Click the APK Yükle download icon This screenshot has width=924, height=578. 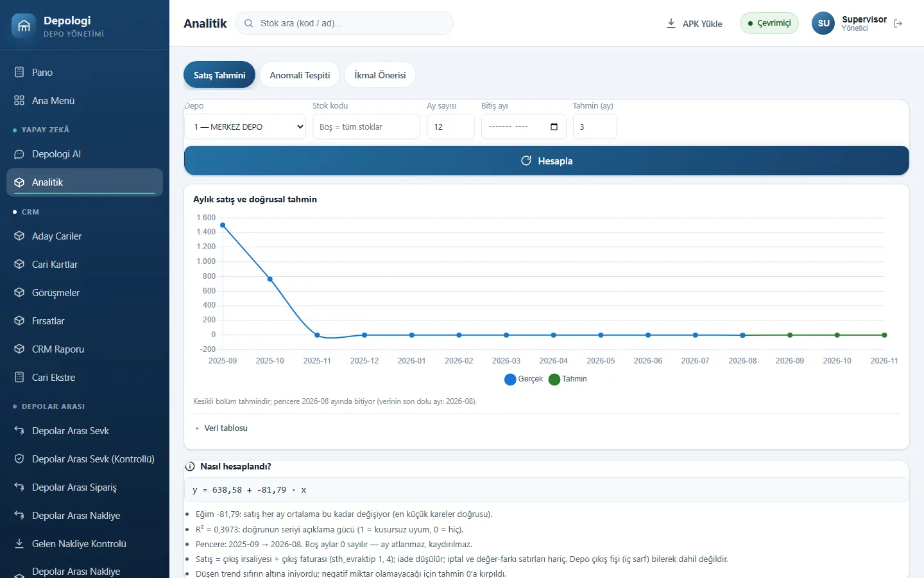tap(671, 23)
